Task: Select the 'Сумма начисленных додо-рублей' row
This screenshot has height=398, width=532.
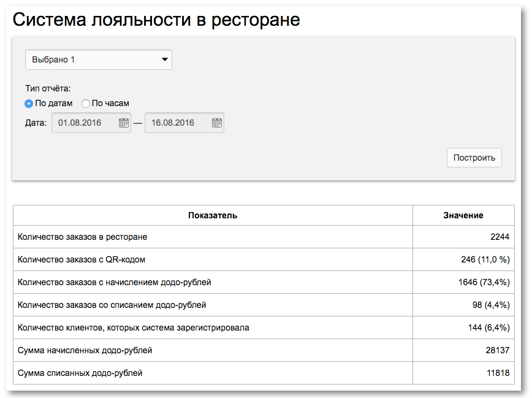Action: (x=264, y=350)
